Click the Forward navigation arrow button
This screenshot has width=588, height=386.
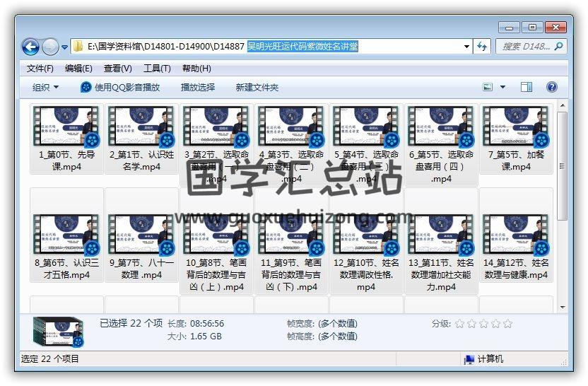tap(50, 47)
